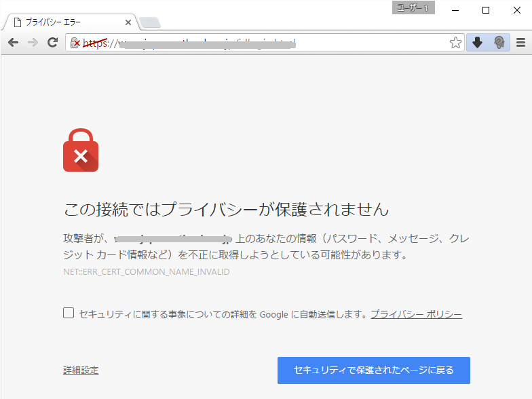Maximize the Chrome window

point(486,10)
